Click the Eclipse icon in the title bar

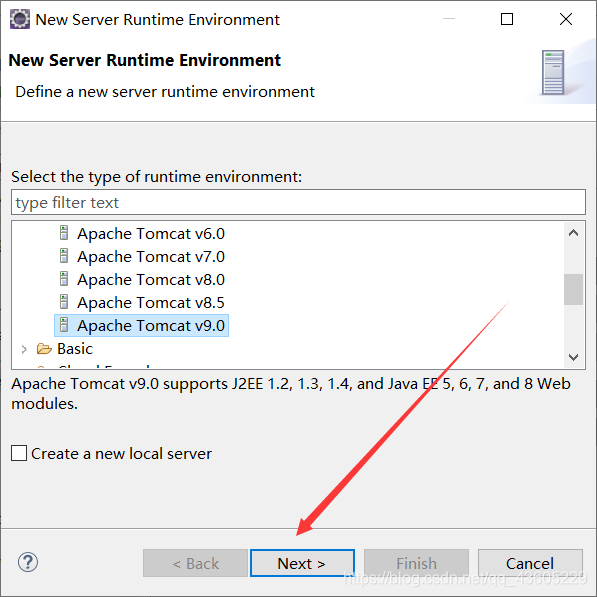tap(20, 19)
